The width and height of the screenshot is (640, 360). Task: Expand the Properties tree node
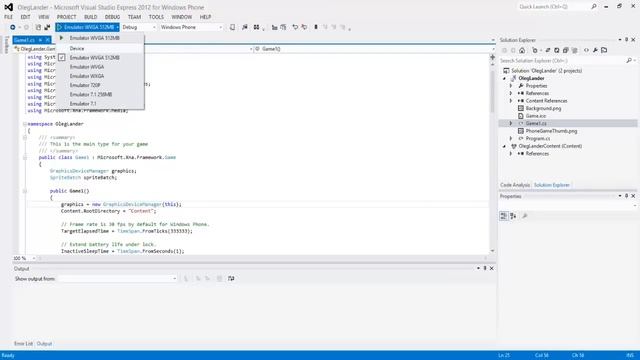511,86
